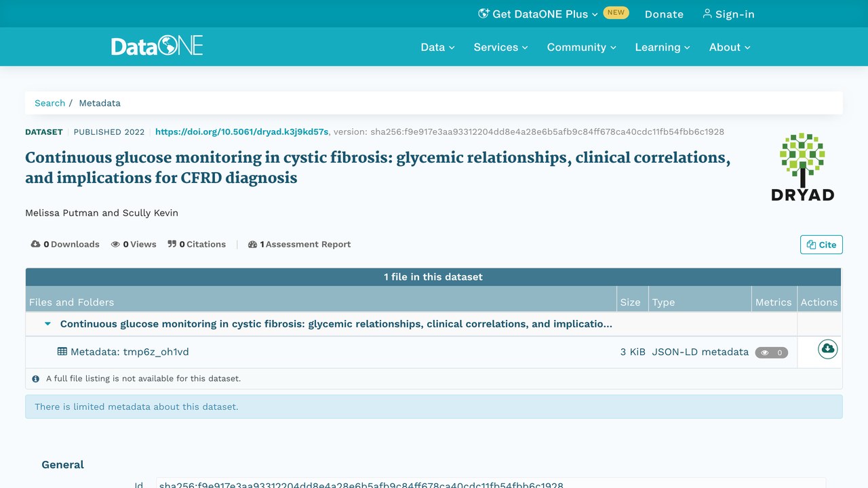Click the Assessment Report gauge icon
Image resolution: width=868 pixels, height=488 pixels.
pos(253,244)
